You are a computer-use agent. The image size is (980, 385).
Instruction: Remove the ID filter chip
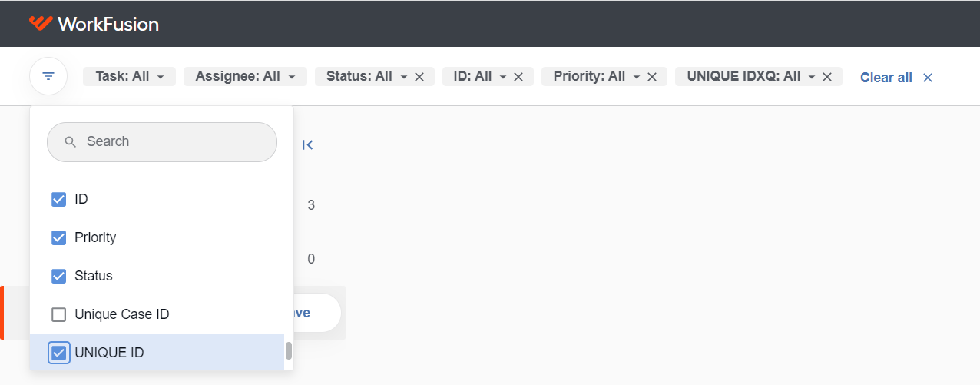(518, 77)
